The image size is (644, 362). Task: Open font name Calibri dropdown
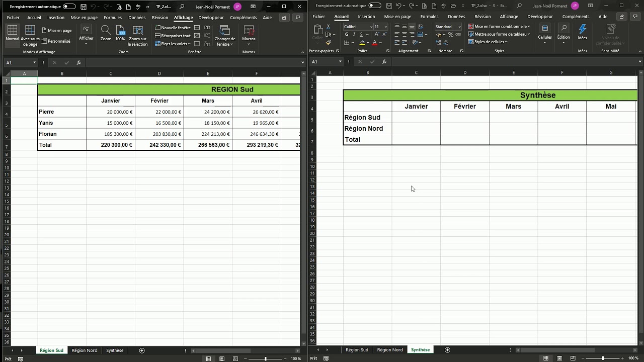[371, 27]
